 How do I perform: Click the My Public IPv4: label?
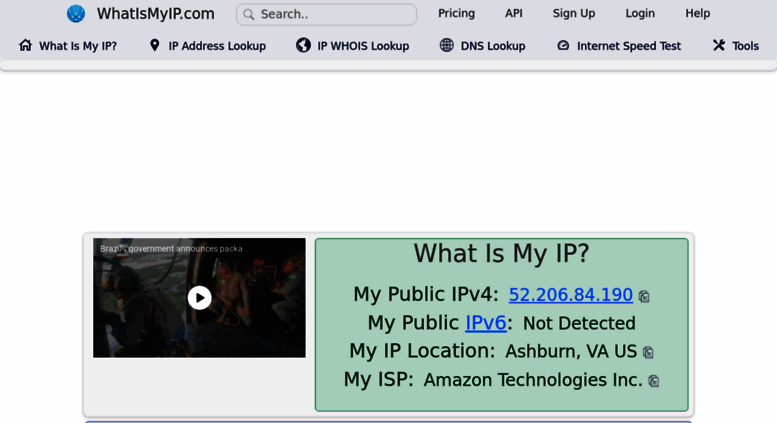(x=426, y=294)
